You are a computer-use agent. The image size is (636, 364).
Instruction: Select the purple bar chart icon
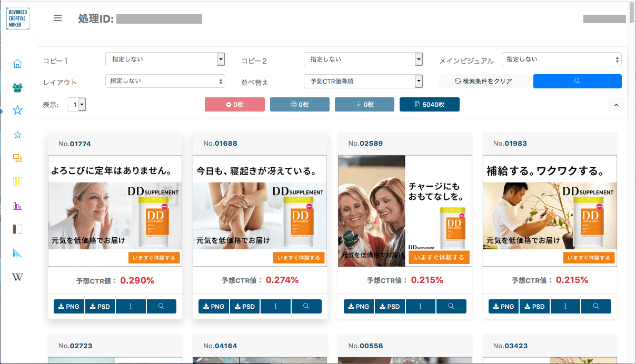coord(17,205)
